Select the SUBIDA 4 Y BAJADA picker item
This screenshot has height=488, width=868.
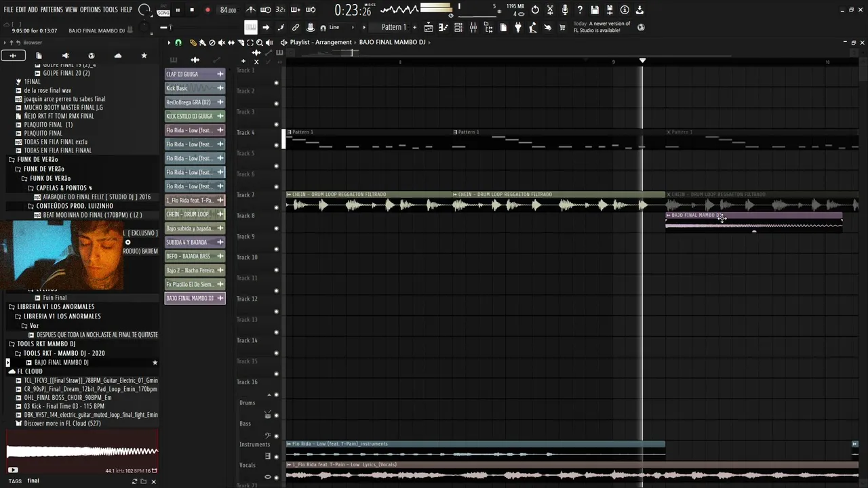point(195,242)
